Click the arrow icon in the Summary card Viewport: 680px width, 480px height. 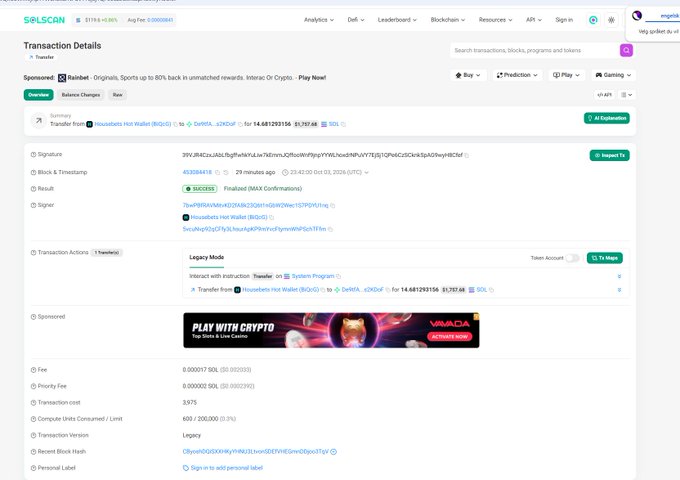click(39, 121)
